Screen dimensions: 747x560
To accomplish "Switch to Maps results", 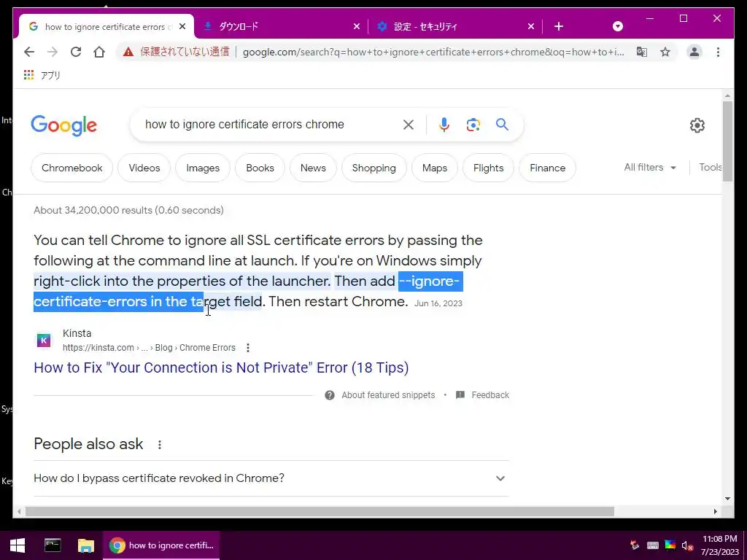I will (x=435, y=168).
